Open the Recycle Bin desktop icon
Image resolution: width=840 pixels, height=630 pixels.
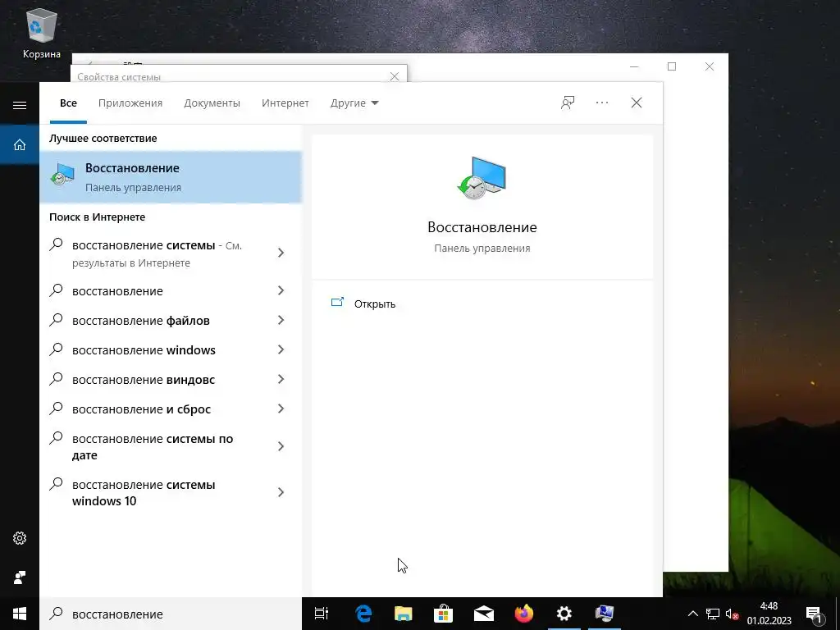click(x=41, y=34)
